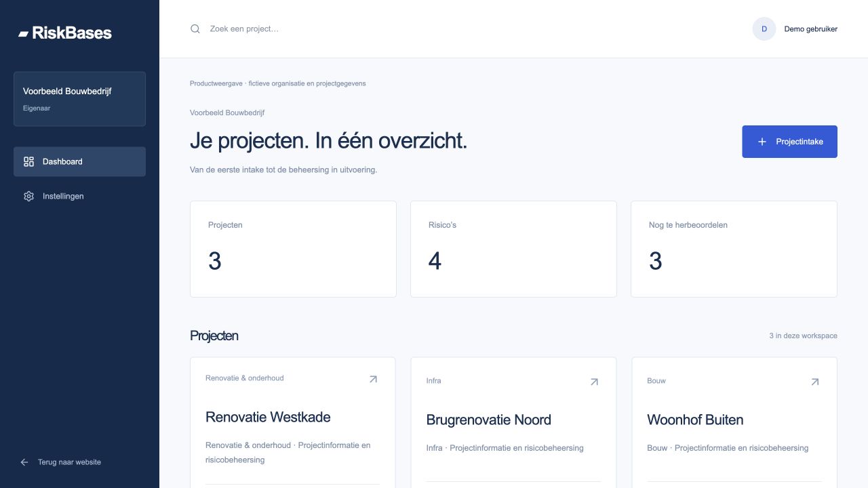
Task: Click the Risico's count card
Action: 513,249
